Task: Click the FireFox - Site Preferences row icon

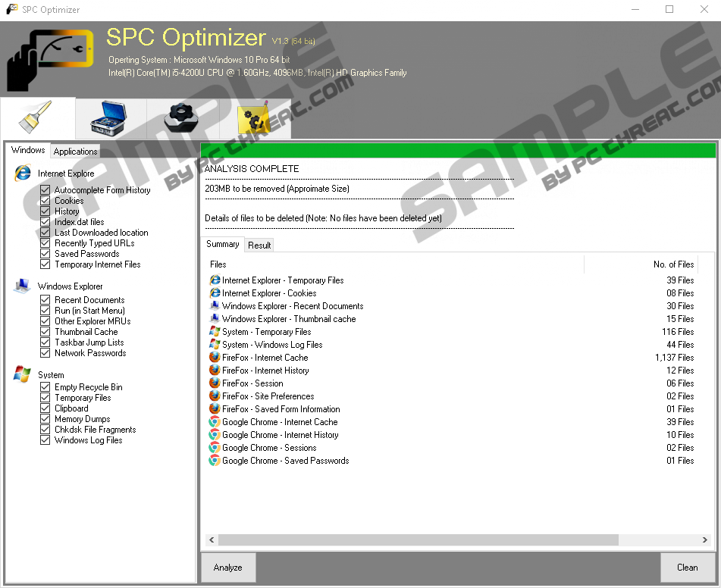Action: tap(215, 396)
